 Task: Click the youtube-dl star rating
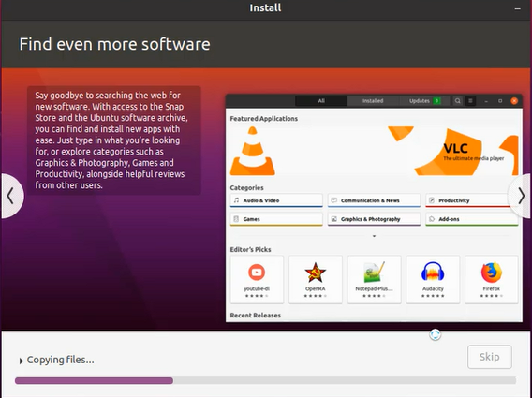pos(257,296)
